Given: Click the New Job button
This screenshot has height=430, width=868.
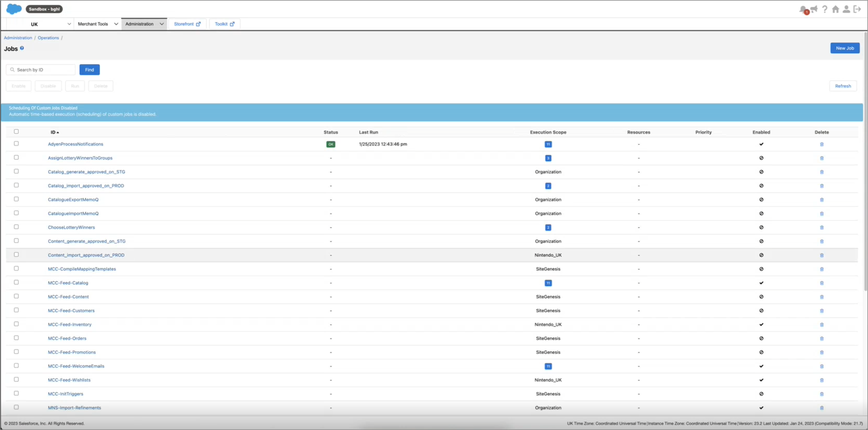Looking at the screenshot, I should (845, 48).
